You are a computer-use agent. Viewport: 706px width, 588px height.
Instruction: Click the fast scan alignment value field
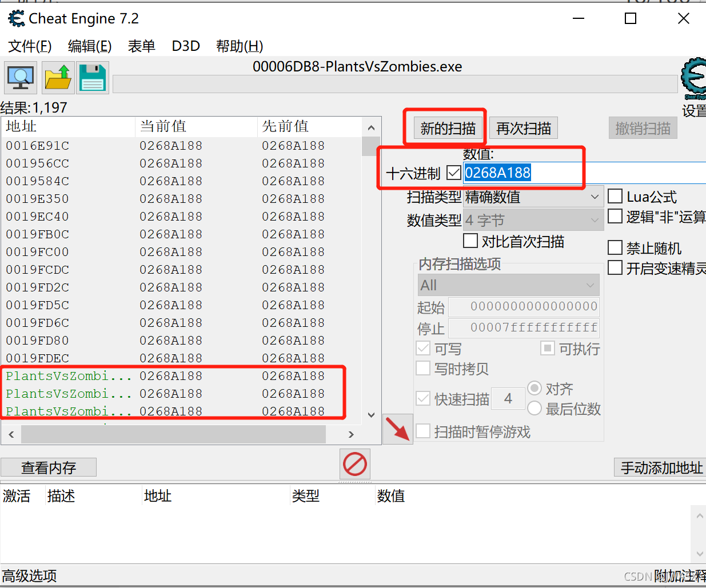508,398
